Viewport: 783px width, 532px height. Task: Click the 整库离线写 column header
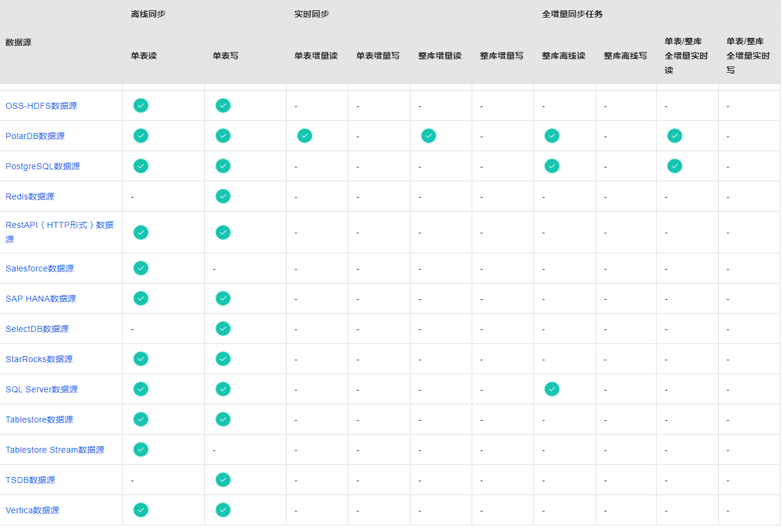[x=625, y=56]
